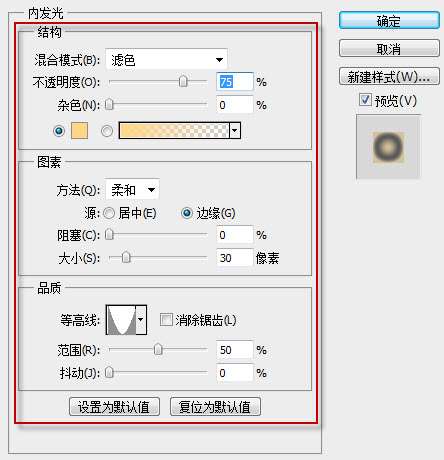Click the 确定 button

click(x=389, y=21)
